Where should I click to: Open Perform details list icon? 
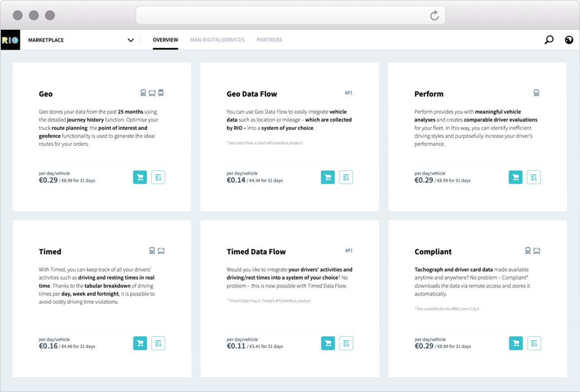pyautogui.click(x=534, y=177)
